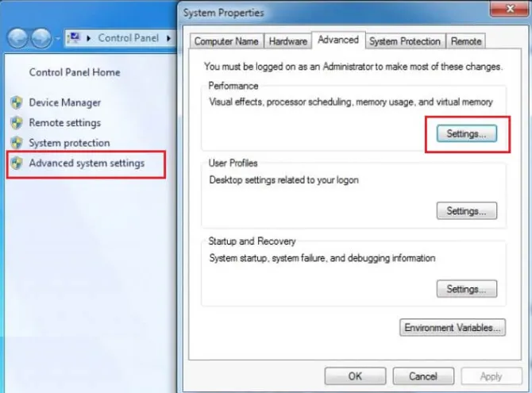Open the Control Panel Home link
Viewport: 532px width, 393px height.
[x=75, y=72]
